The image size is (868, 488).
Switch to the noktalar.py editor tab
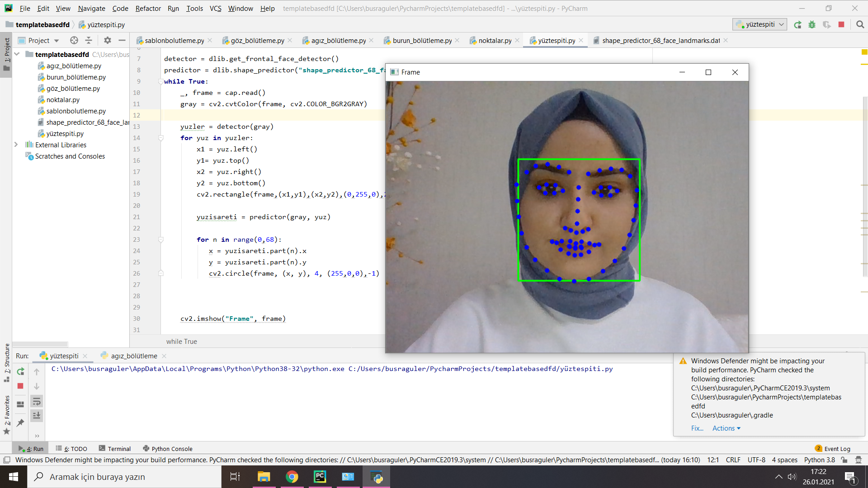pyautogui.click(x=495, y=40)
